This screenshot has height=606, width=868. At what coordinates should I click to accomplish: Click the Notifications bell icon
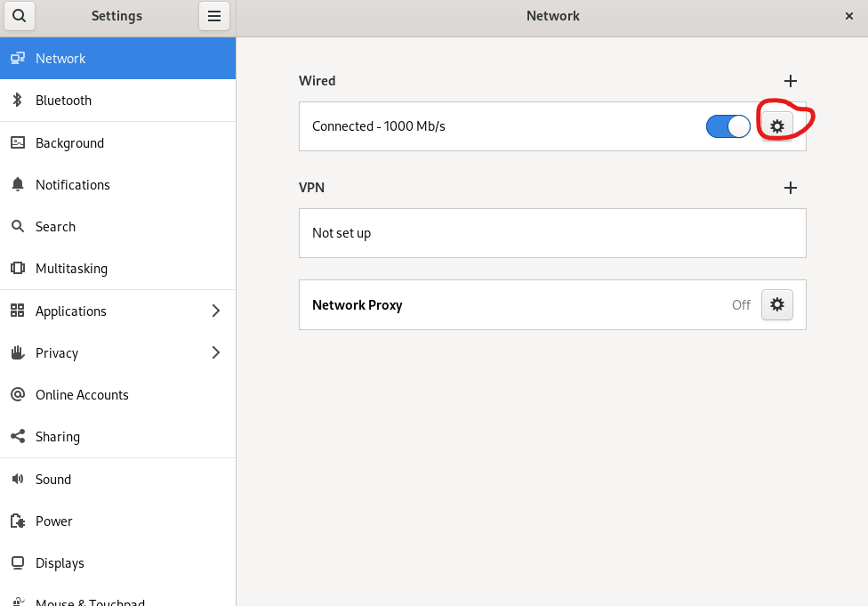tap(18, 184)
